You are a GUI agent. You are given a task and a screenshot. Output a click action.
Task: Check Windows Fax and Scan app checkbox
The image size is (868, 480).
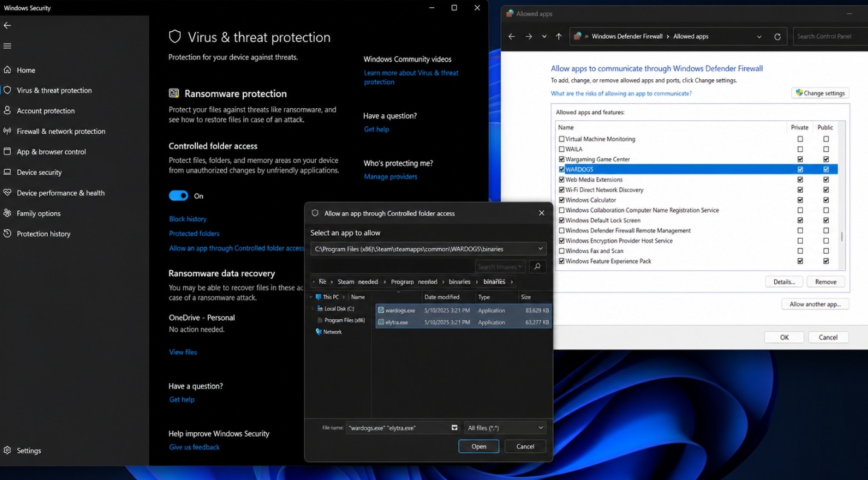(x=562, y=251)
